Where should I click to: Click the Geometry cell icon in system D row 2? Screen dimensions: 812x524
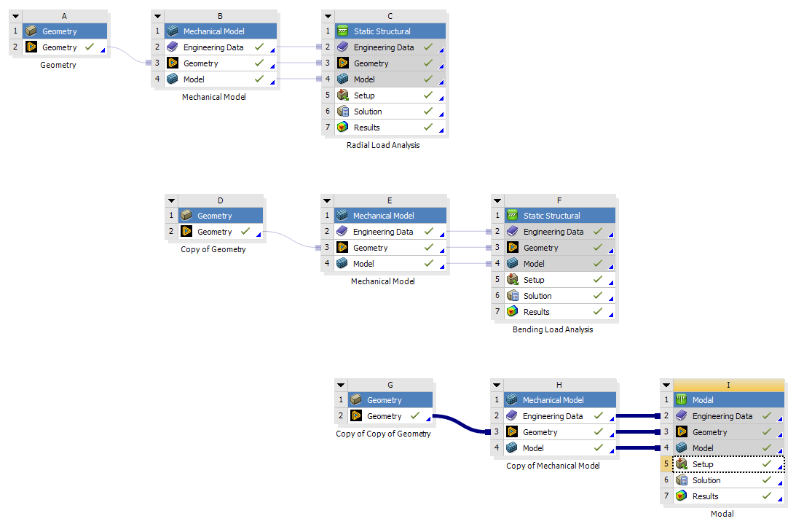(186, 232)
